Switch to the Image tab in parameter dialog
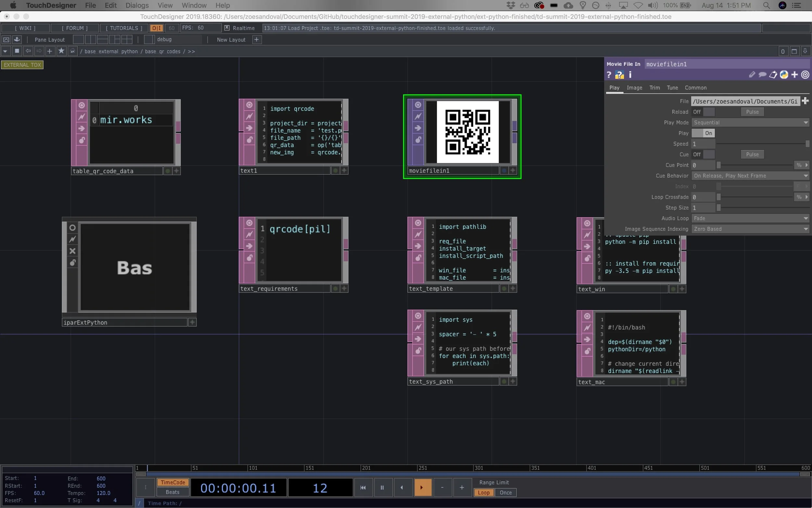 (634, 88)
